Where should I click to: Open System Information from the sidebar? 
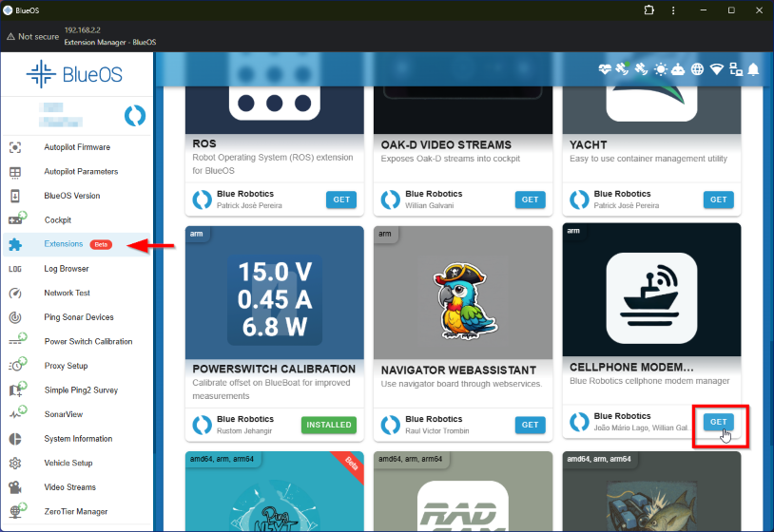tap(78, 439)
